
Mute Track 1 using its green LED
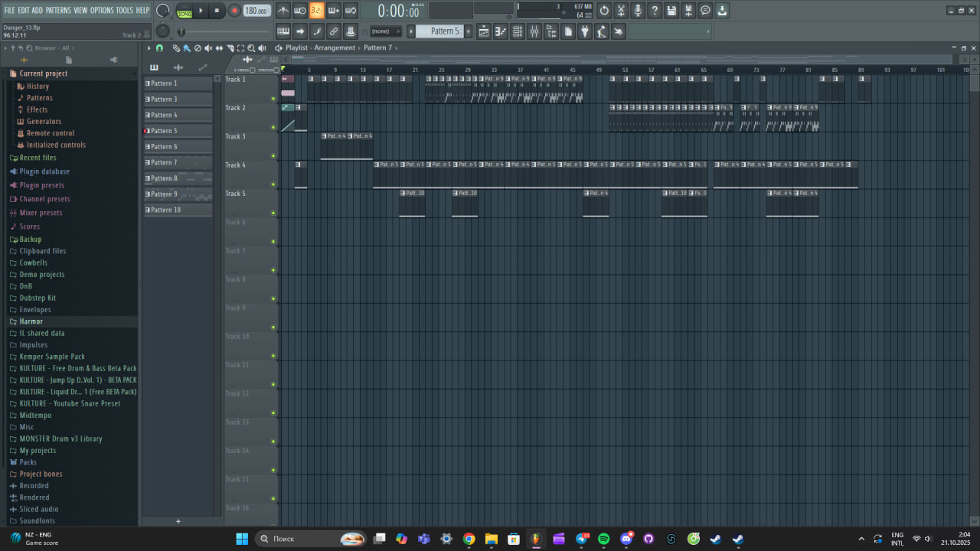tap(273, 99)
